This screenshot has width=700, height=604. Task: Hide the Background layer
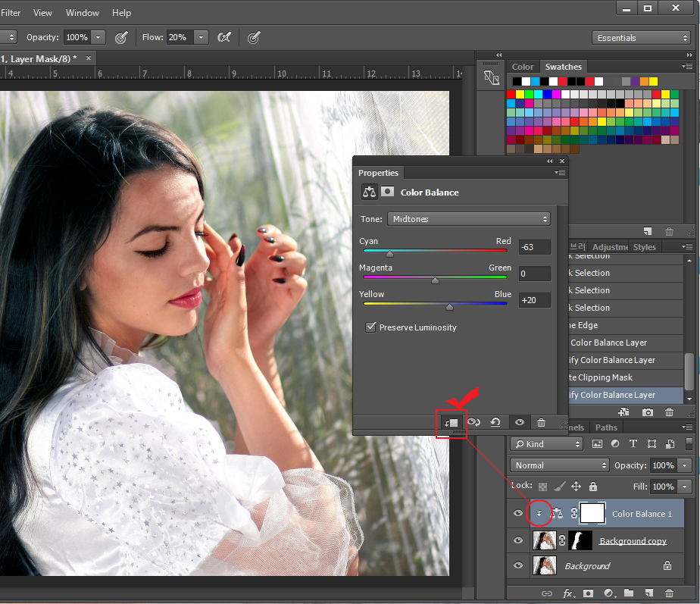tap(518, 565)
